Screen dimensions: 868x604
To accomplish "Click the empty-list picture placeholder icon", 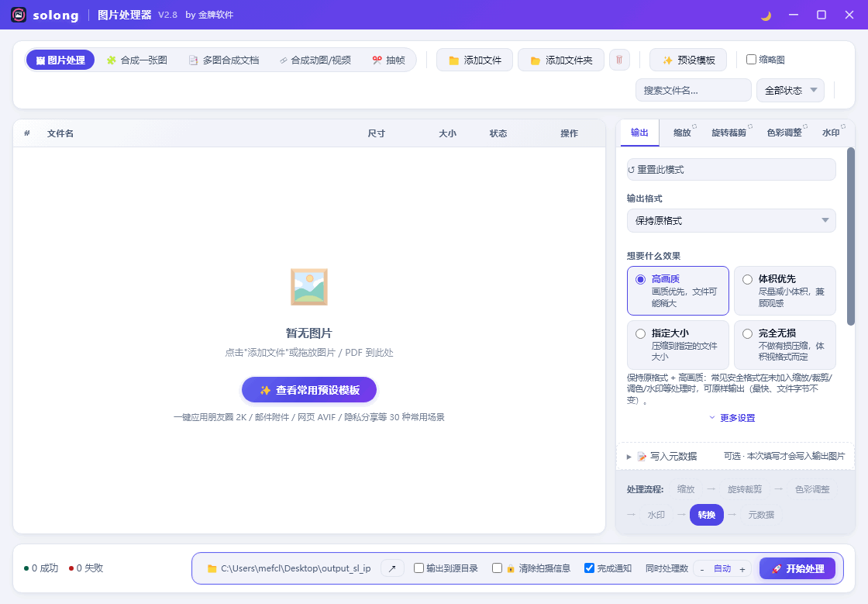I will (x=309, y=287).
